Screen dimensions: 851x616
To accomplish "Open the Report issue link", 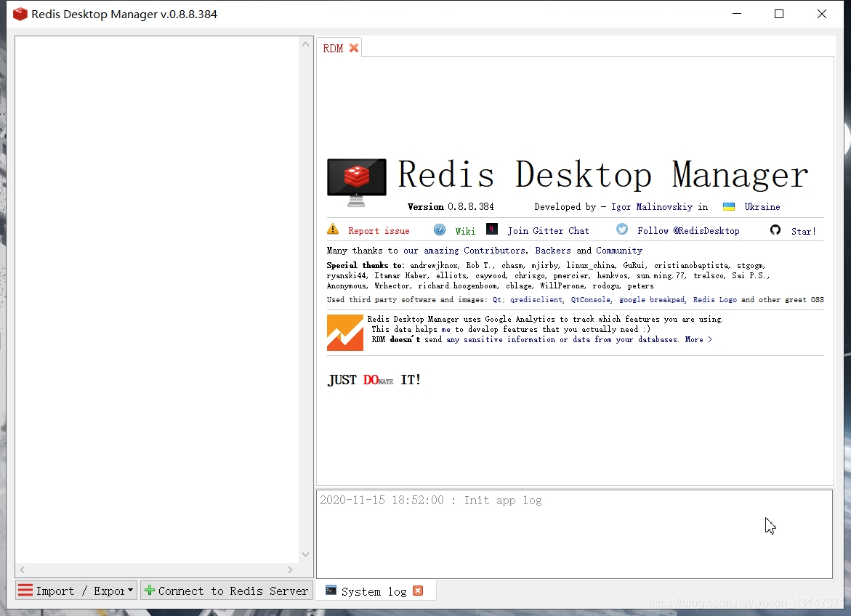I will [x=379, y=231].
